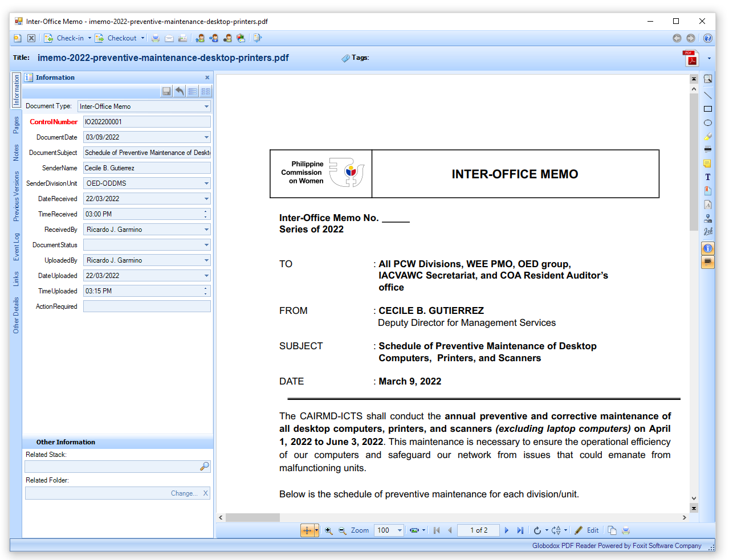This screenshot has height=560, width=729.
Task: Click the user with up-arrow icon
Action: pos(200,38)
